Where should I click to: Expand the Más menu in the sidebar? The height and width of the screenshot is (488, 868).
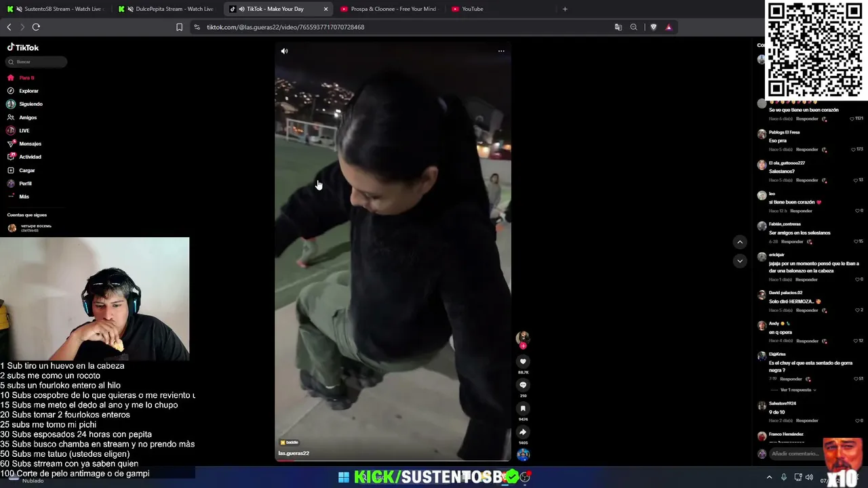[18, 197]
